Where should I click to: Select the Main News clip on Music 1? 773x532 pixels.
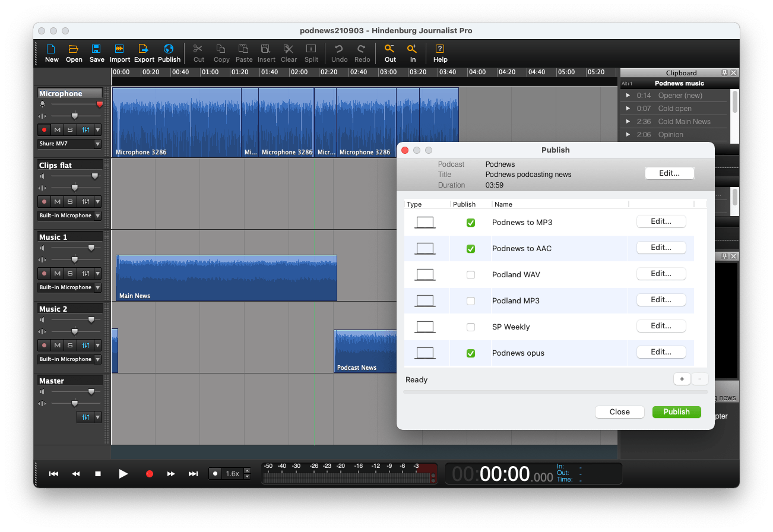[x=226, y=278]
